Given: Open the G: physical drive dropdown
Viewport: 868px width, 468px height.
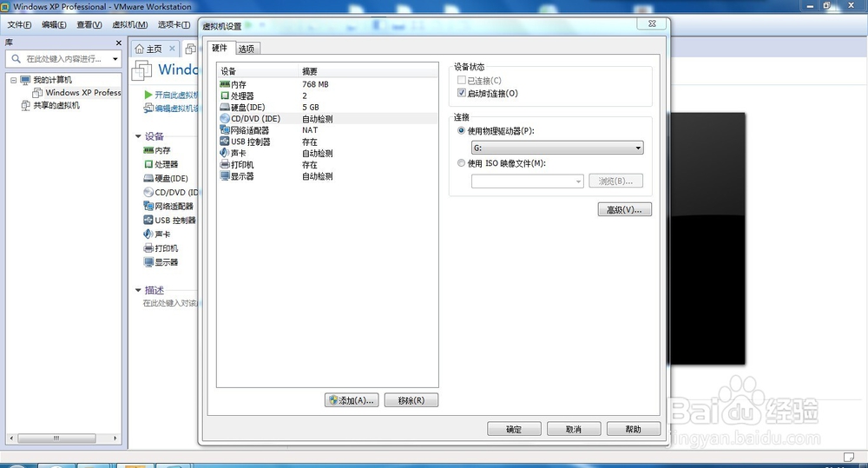Looking at the screenshot, I should click(x=557, y=148).
